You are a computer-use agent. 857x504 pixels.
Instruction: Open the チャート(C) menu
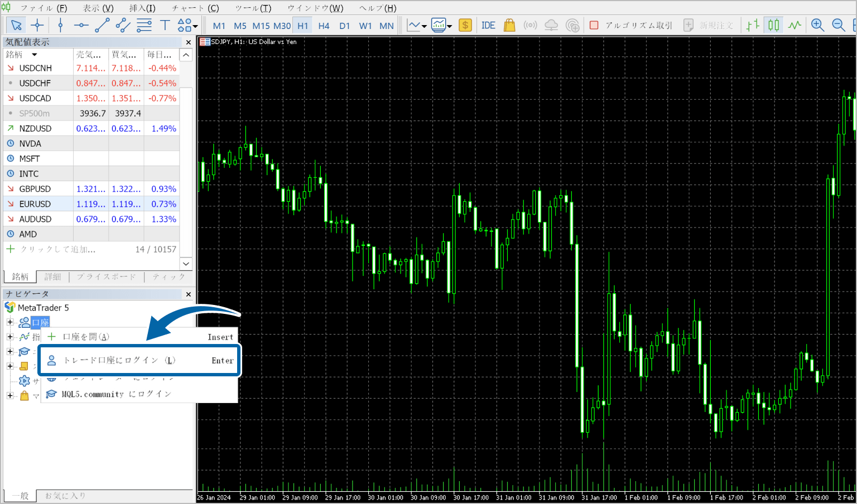195,8
